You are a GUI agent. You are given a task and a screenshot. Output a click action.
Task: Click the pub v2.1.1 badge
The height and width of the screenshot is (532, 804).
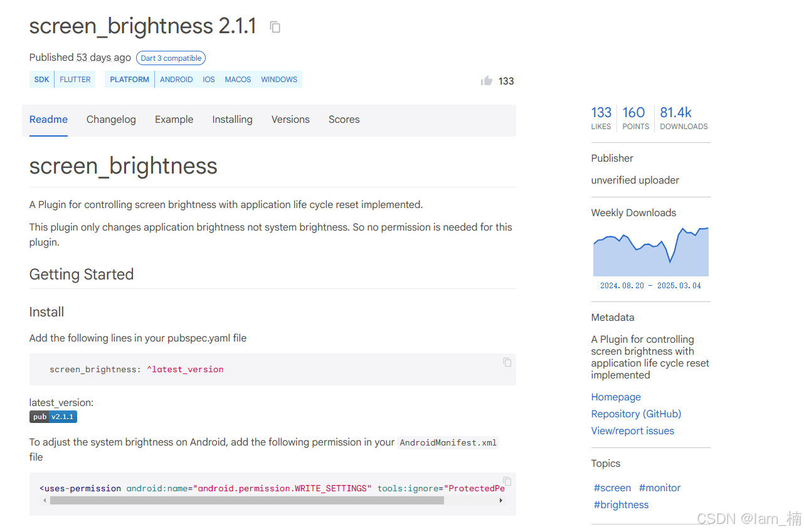pyautogui.click(x=53, y=417)
